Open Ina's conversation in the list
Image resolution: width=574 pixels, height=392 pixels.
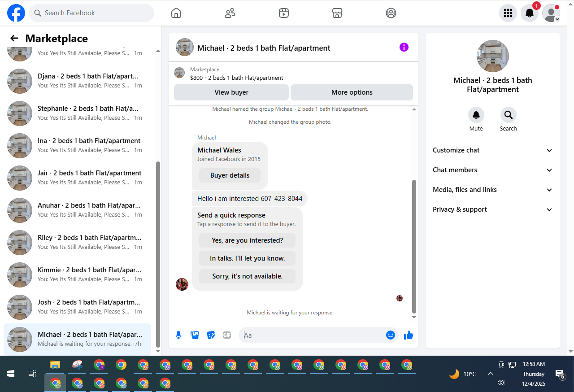tap(77, 146)
